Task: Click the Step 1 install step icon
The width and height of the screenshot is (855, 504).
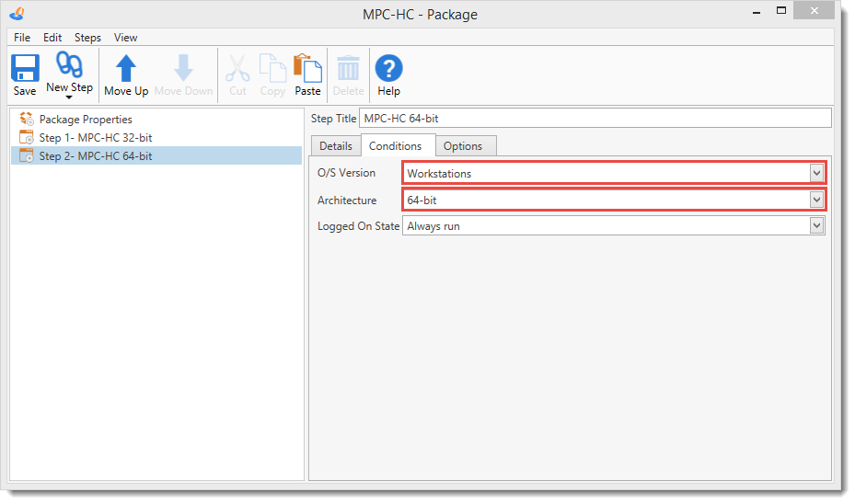Action: click(x=26, y=137)
